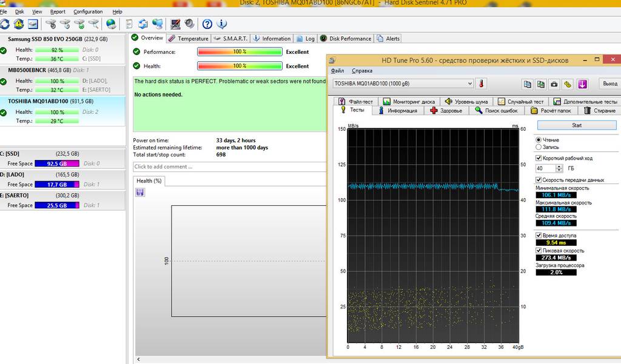621x364 pixels.
Task: Click the purple down arrow icon in HD Tune
Action: coord(582,84)
